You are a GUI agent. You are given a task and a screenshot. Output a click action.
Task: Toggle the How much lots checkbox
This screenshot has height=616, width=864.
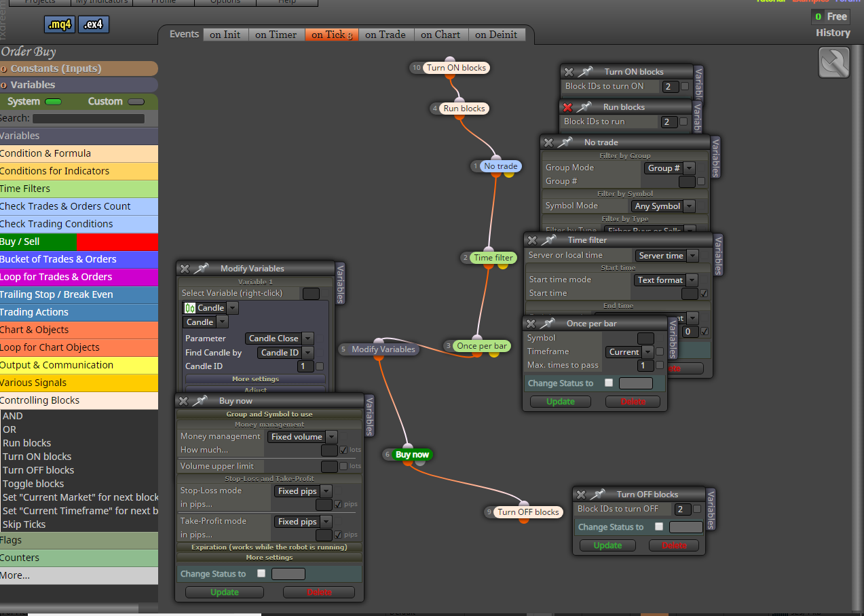(343, 450)
